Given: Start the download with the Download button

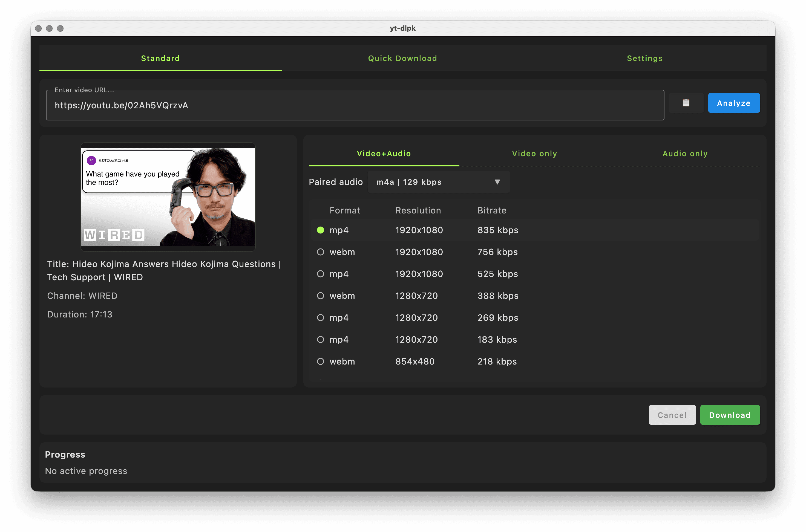Looking at the screenshot, I should click(x=730, y=415).
